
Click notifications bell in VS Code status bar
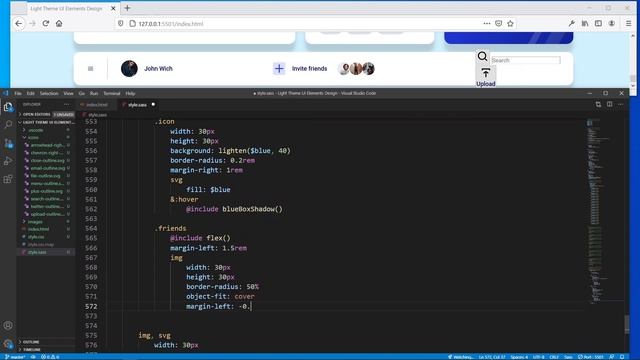pos(622,357)
